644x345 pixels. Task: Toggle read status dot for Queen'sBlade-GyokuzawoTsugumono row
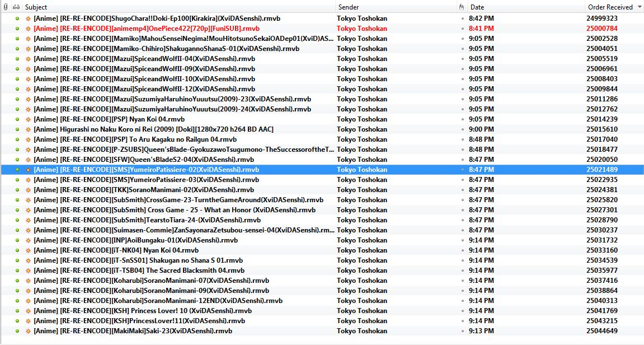coord(17,150)
